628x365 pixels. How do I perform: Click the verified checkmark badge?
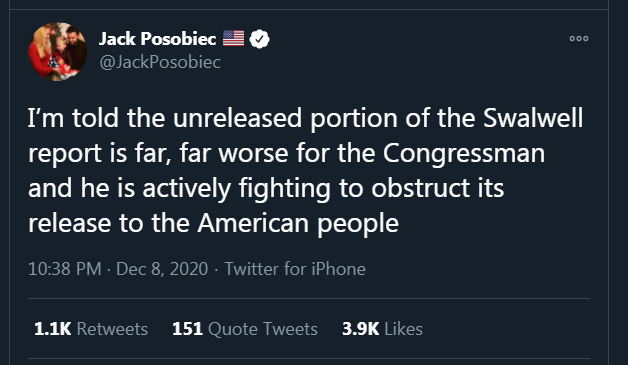coord(260,39)
